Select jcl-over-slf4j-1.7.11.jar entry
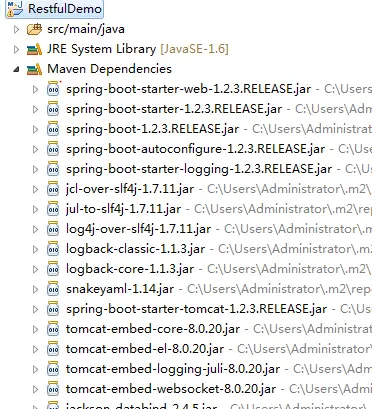Viewport: 372px width, 409px height. tap(130, 189)
